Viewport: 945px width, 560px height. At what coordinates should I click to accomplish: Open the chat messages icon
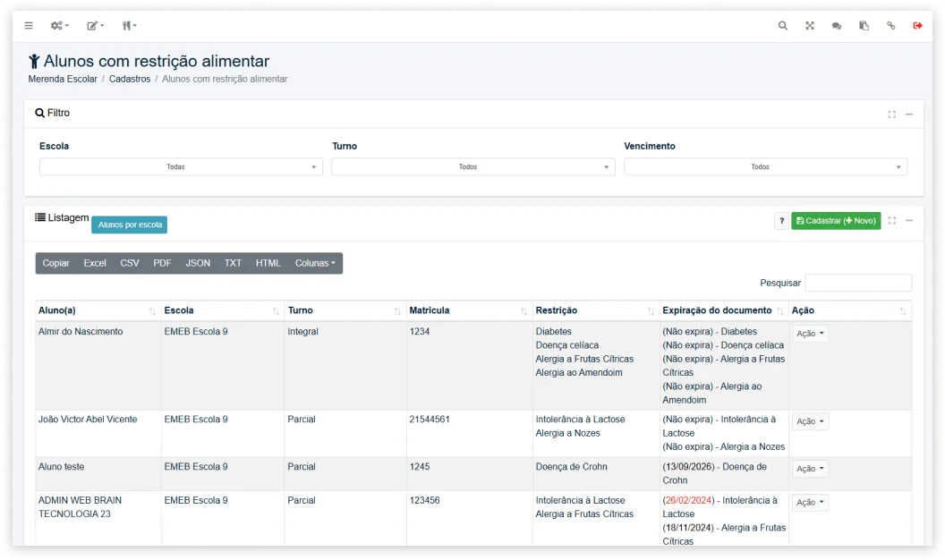click(x=837, y=26)
